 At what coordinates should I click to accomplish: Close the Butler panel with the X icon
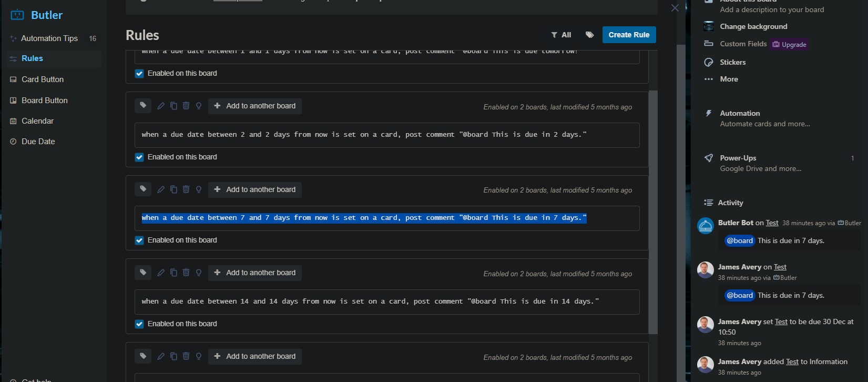(675, 8)
